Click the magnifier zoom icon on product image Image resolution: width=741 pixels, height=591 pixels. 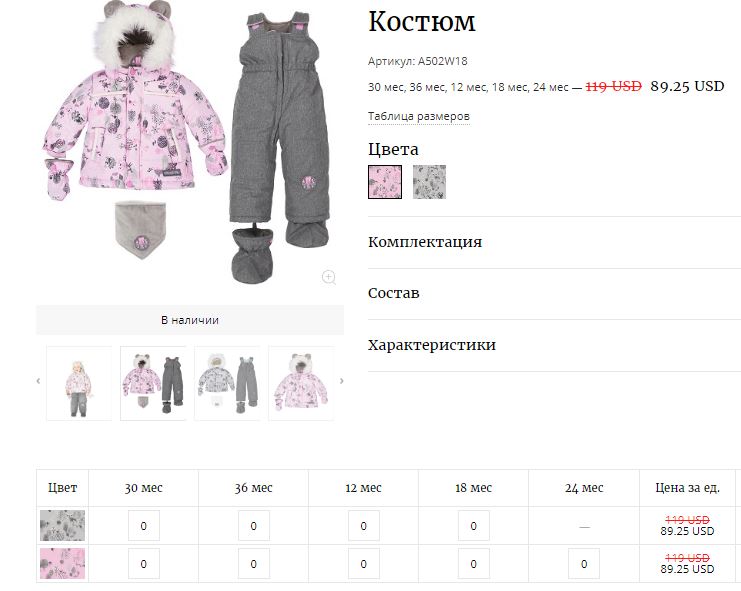(x=329, y=277)
